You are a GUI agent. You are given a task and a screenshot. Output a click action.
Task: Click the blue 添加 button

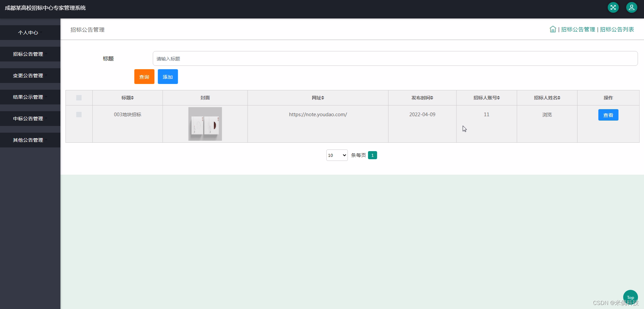click(x=168, y=77)
